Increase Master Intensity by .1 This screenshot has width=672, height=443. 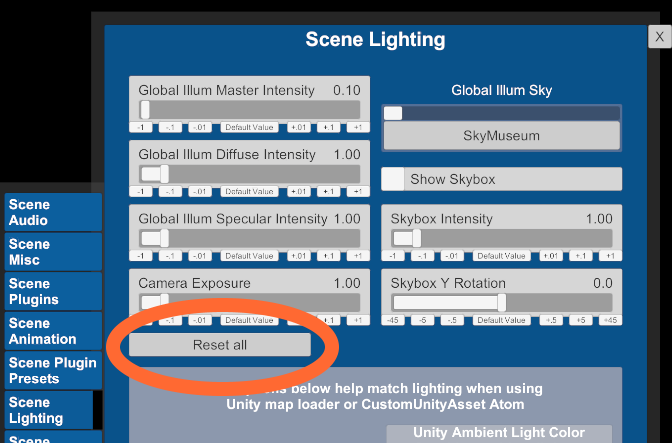click(x=328, y=127)
